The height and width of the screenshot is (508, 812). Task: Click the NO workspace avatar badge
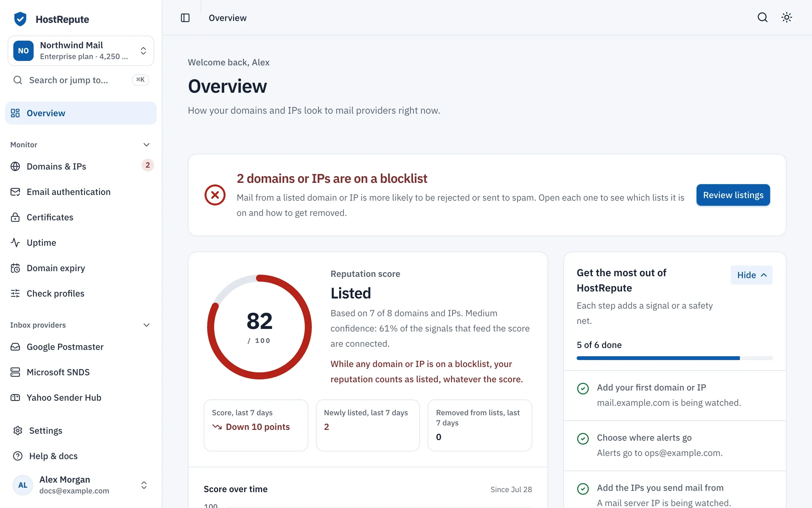click(23, 51)
